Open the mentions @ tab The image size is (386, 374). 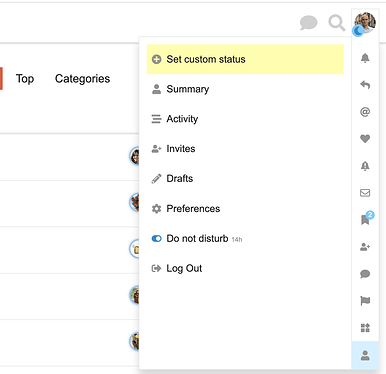pos(365,112)
